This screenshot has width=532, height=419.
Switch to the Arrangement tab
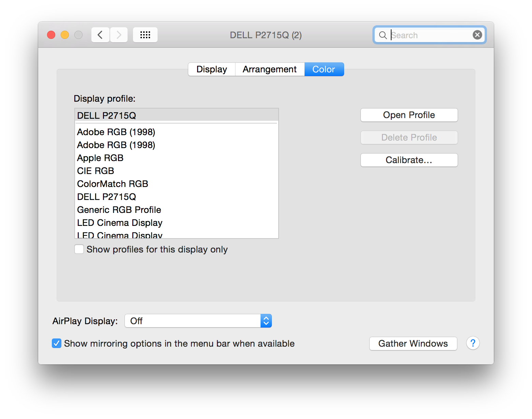pos(270,69)
